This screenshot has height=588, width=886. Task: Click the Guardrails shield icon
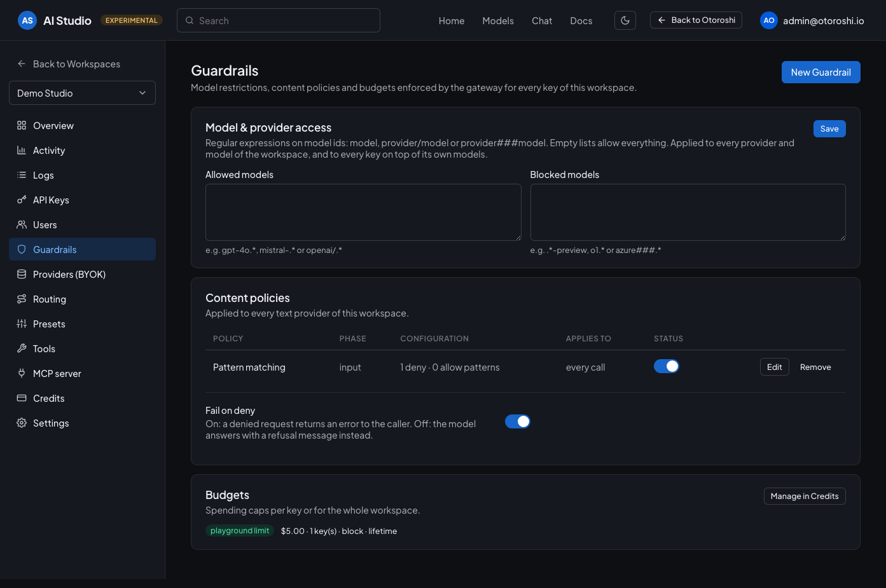22,249
